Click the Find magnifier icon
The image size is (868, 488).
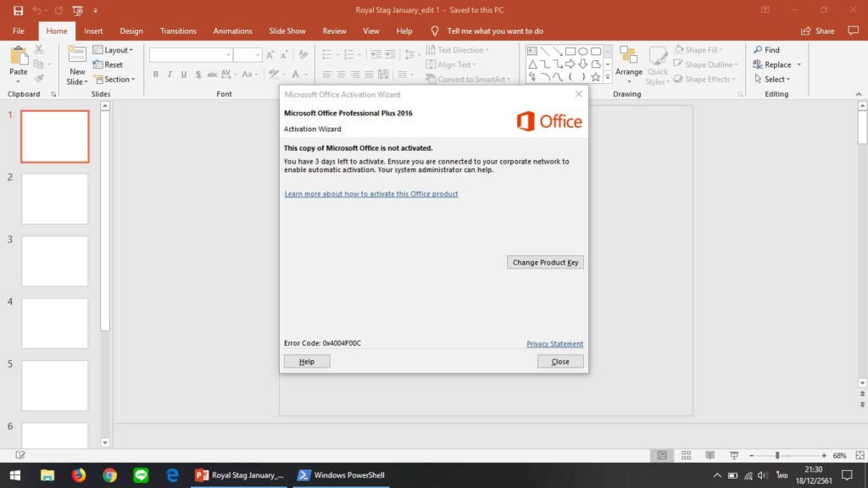pyautogui.click(x=758, y=50)
